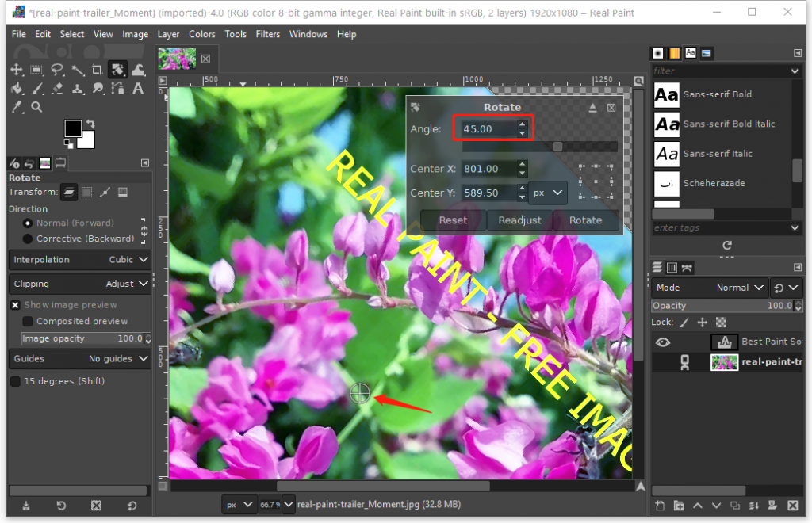Pick the Paintbrush tool

tap(37, 89)
